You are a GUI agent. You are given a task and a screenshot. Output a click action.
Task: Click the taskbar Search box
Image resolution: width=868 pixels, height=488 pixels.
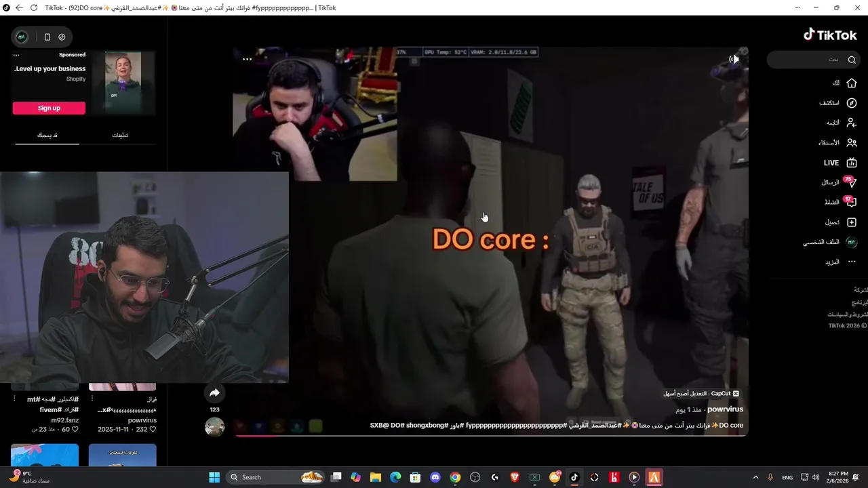point(277,477)
